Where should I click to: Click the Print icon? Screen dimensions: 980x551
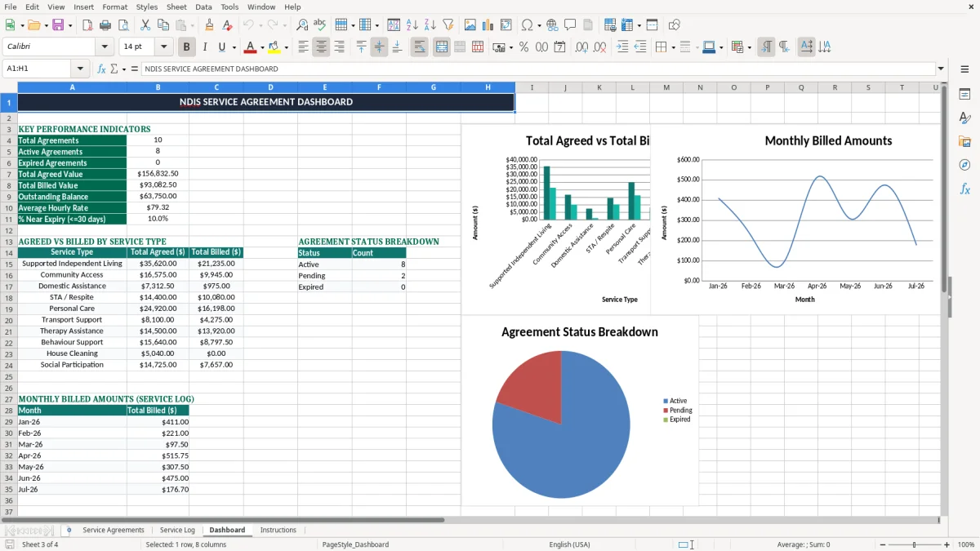(x=105, y=25)
